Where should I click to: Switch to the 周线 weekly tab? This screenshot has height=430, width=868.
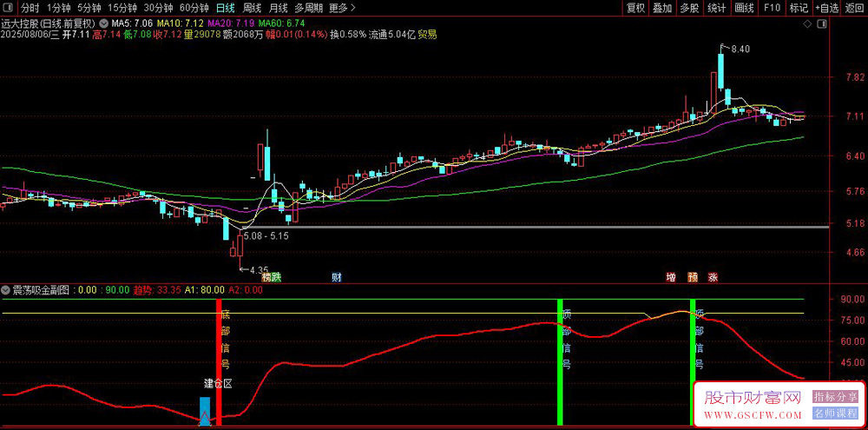tap(252, 9)
